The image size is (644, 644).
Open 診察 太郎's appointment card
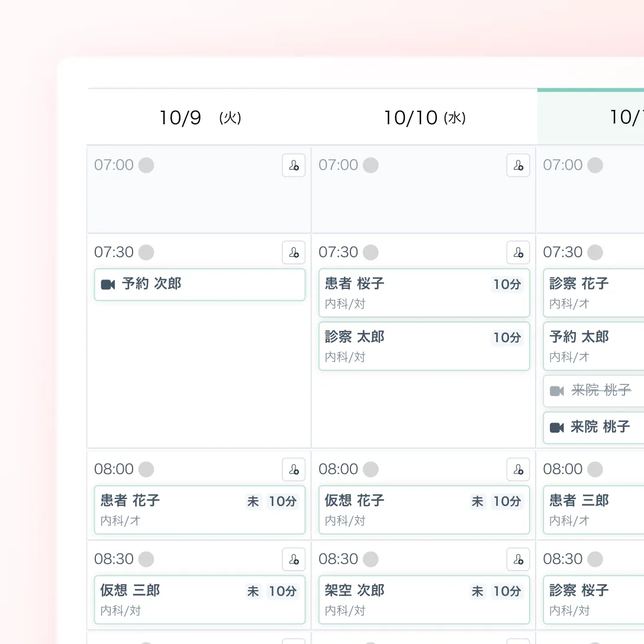pyautogui.click(x=423, y=346)
